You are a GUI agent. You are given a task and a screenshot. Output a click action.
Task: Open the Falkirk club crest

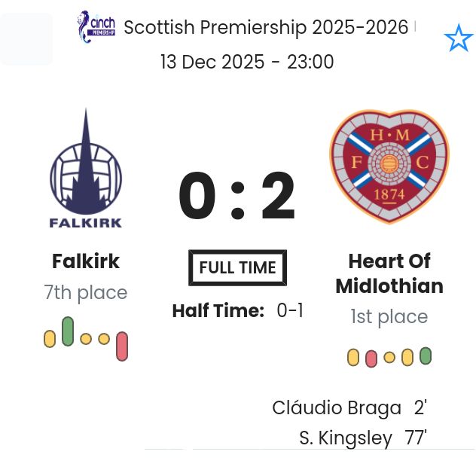coord(85,169)
